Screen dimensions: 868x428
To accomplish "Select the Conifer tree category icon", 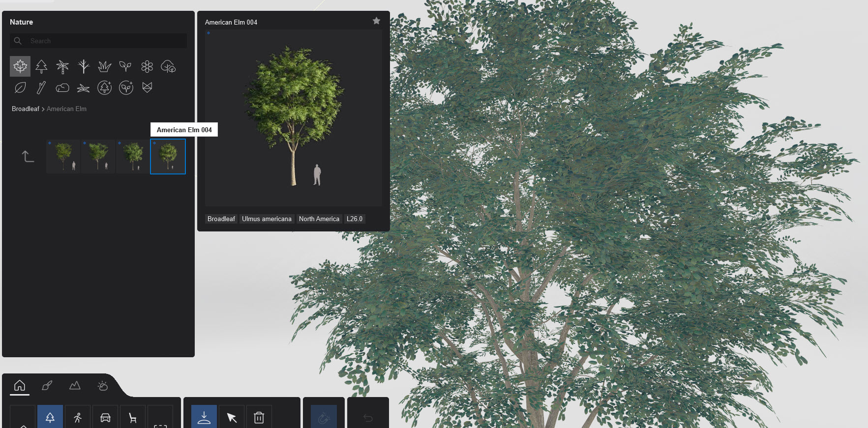I will tap(41, 66).
